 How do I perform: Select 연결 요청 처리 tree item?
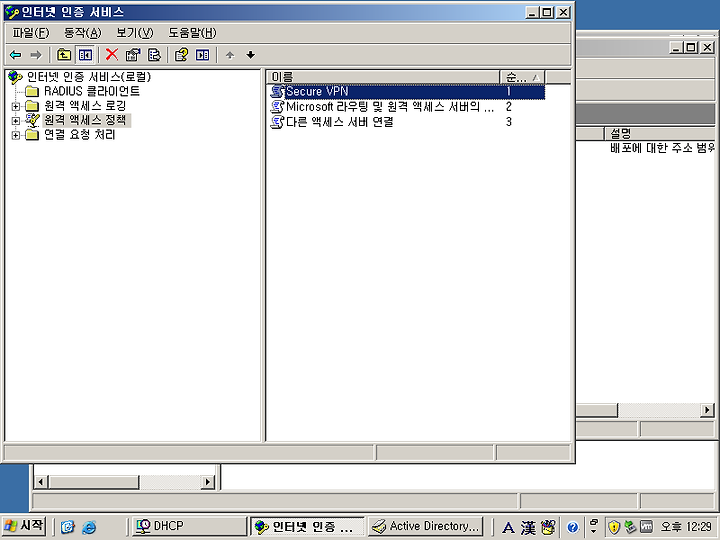(79, 135)
